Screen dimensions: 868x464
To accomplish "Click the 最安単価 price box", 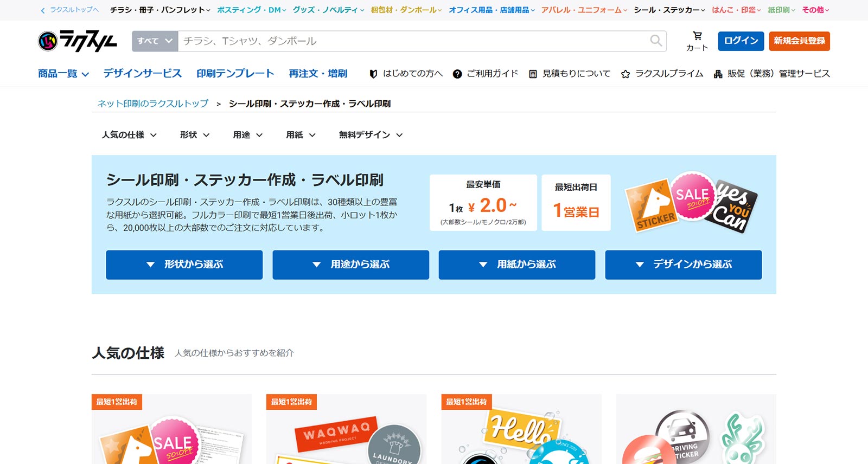I will [x=483, y=203].
